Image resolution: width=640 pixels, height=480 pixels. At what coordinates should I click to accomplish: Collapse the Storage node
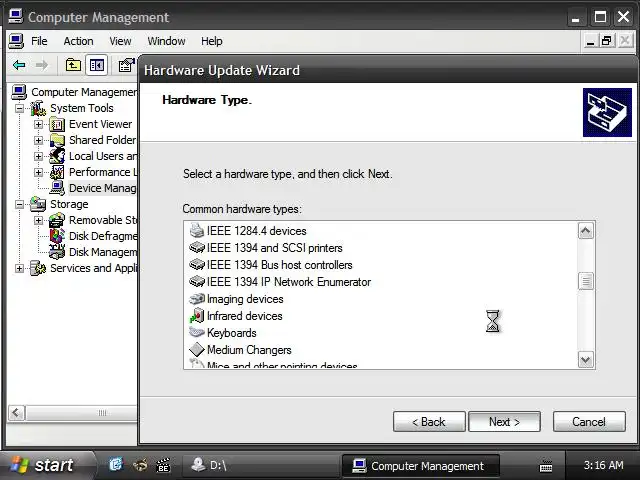click(x=19, y=204)
